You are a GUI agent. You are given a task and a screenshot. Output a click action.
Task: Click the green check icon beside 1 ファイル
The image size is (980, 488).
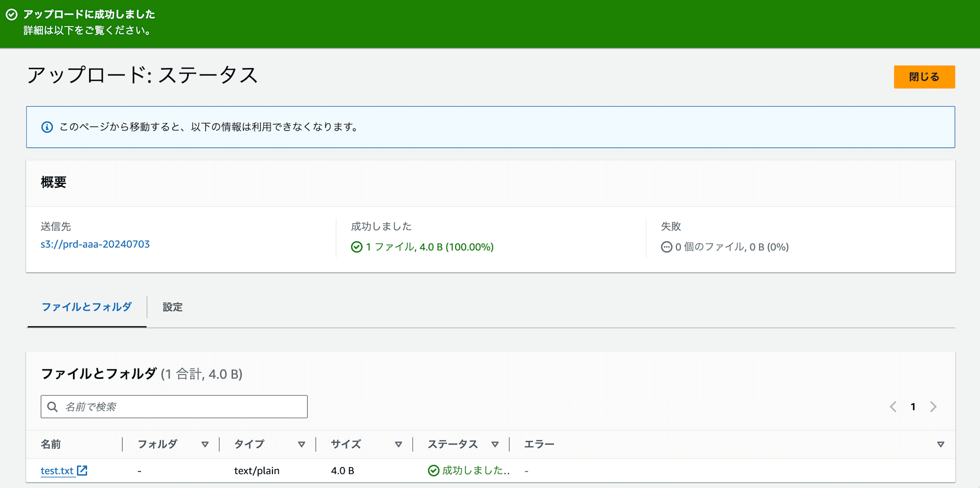[x=357, y=247]
